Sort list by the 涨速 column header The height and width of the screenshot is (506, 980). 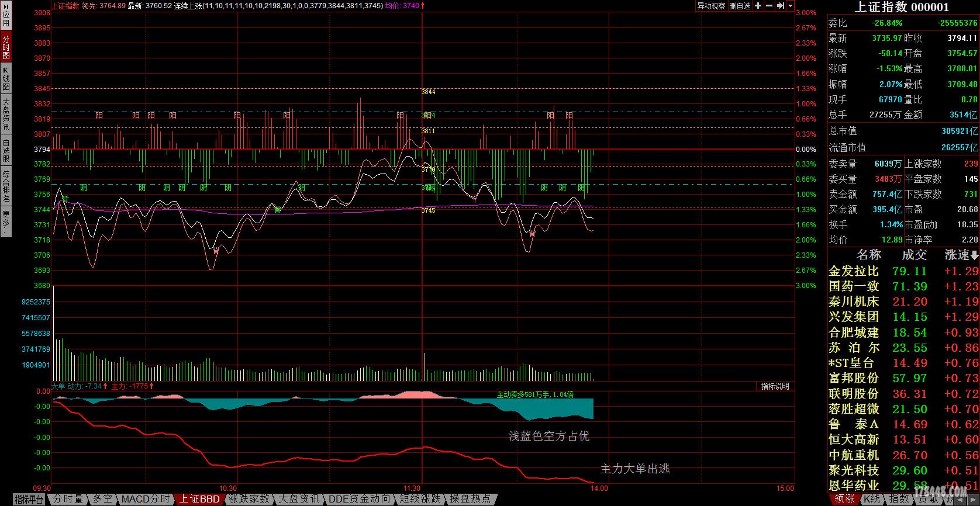961,255
